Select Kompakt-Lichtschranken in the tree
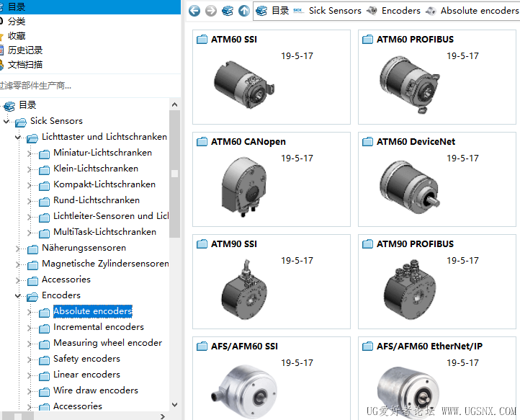 click(x=104, y=184)
